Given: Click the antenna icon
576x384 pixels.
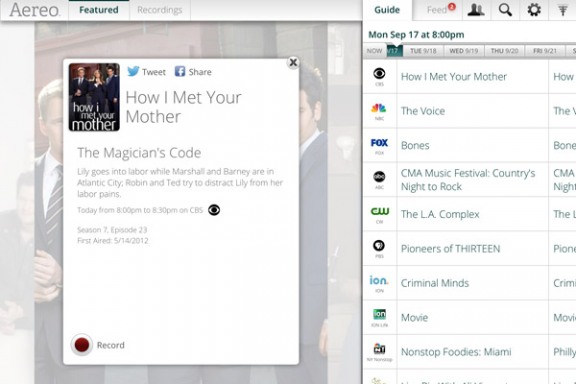Looking at the screenshot, I should pyautogui.click(x=563, y=10).
